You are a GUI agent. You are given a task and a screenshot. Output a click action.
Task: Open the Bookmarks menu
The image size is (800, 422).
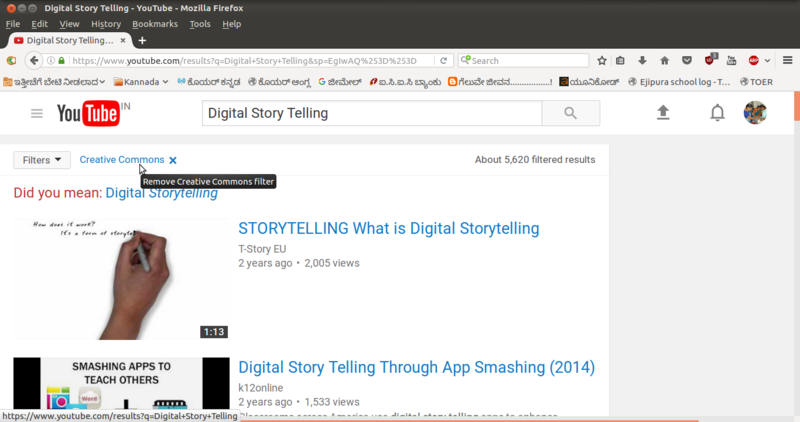coord(155,24)
